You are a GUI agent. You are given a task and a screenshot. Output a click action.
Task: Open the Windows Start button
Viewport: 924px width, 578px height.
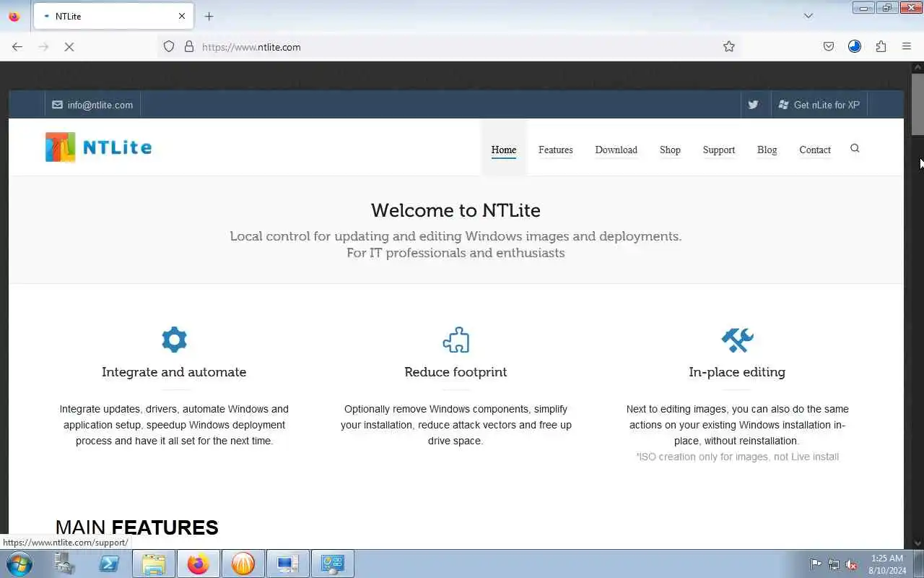(19, 564)
